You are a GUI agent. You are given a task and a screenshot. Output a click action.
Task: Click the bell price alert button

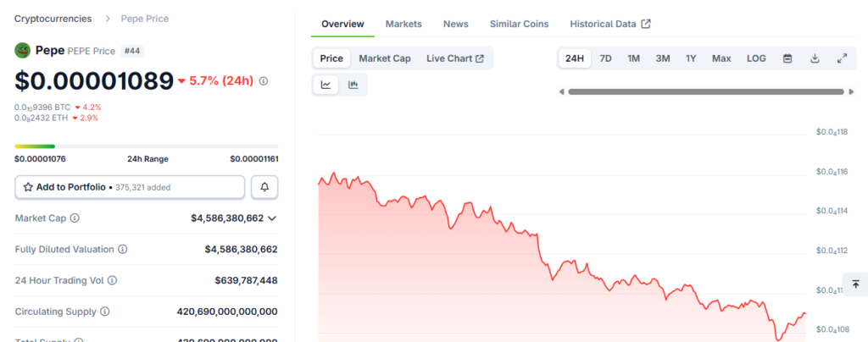pos(264,187)
